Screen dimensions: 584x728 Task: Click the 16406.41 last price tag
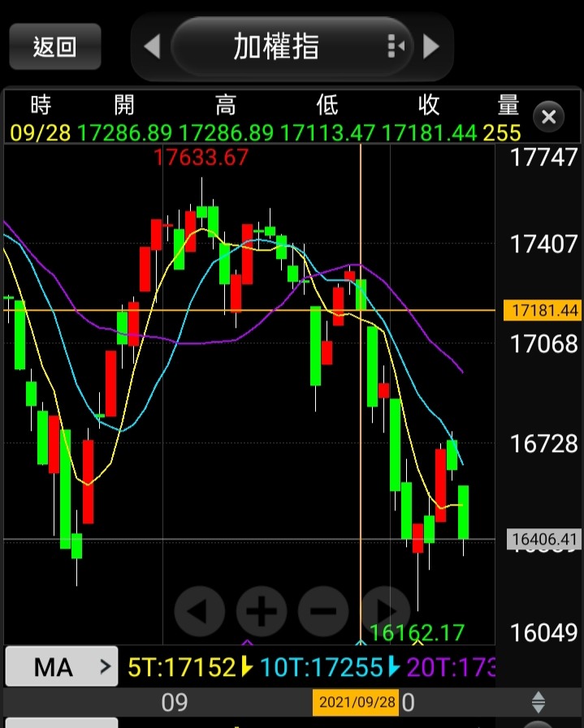click(x=543, y=539)
